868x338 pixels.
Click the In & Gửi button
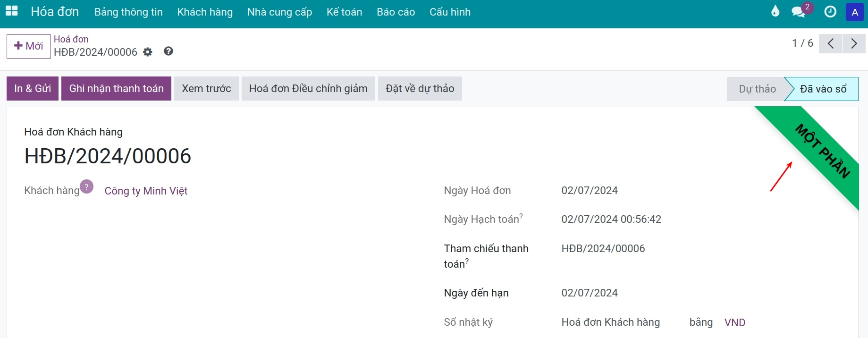tap(33, 89)
